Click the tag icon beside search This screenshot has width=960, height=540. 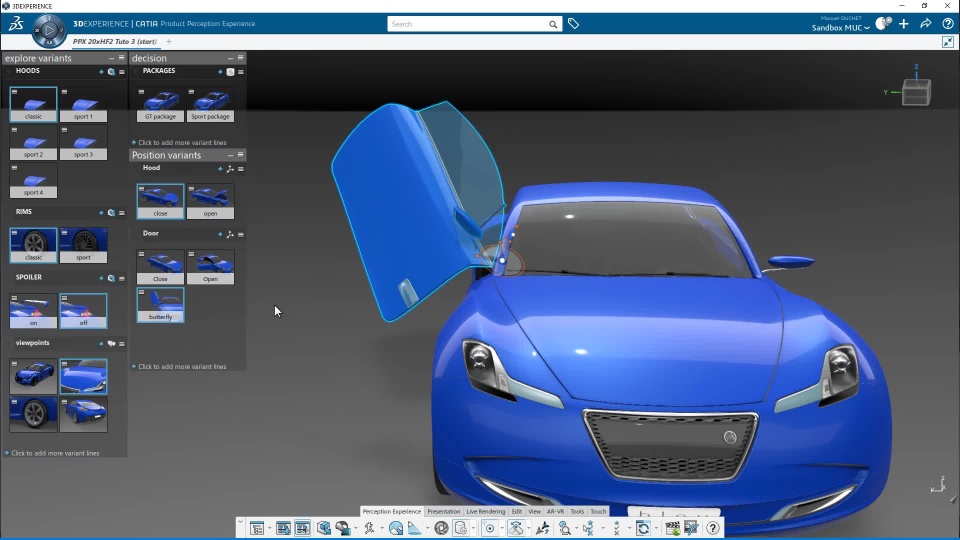573,24
